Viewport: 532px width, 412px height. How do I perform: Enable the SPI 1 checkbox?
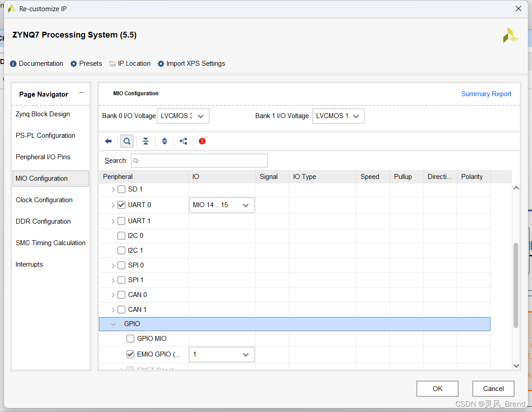pos(121,280)
